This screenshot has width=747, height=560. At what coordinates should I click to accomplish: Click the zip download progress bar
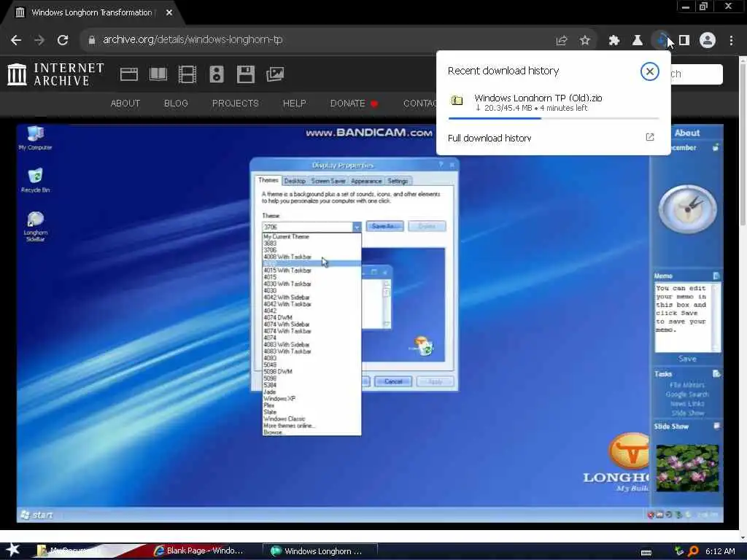[x=554, y=118]
